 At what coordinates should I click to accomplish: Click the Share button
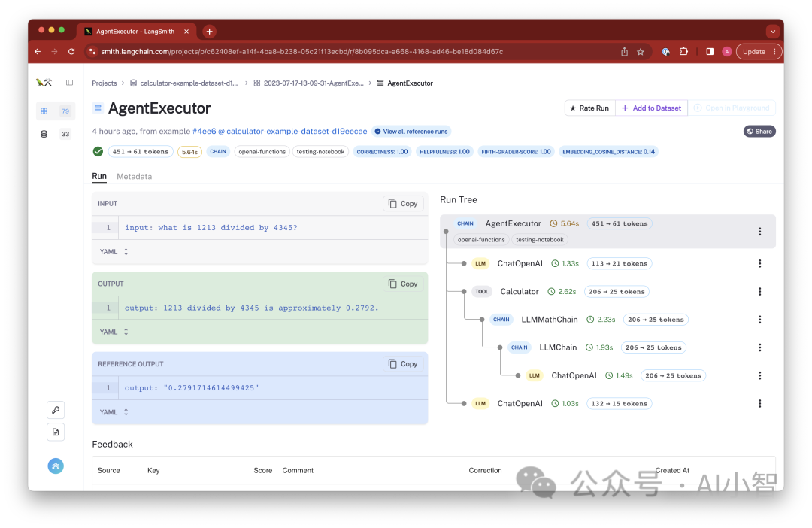759,131
